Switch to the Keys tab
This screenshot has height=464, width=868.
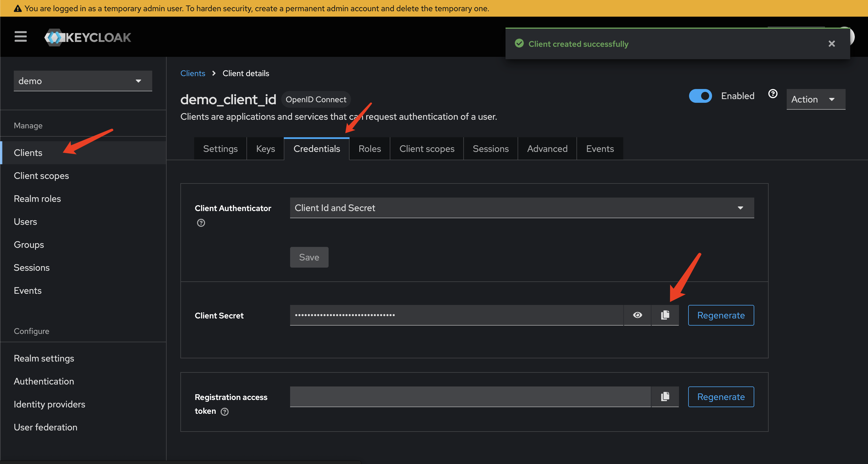265,149
